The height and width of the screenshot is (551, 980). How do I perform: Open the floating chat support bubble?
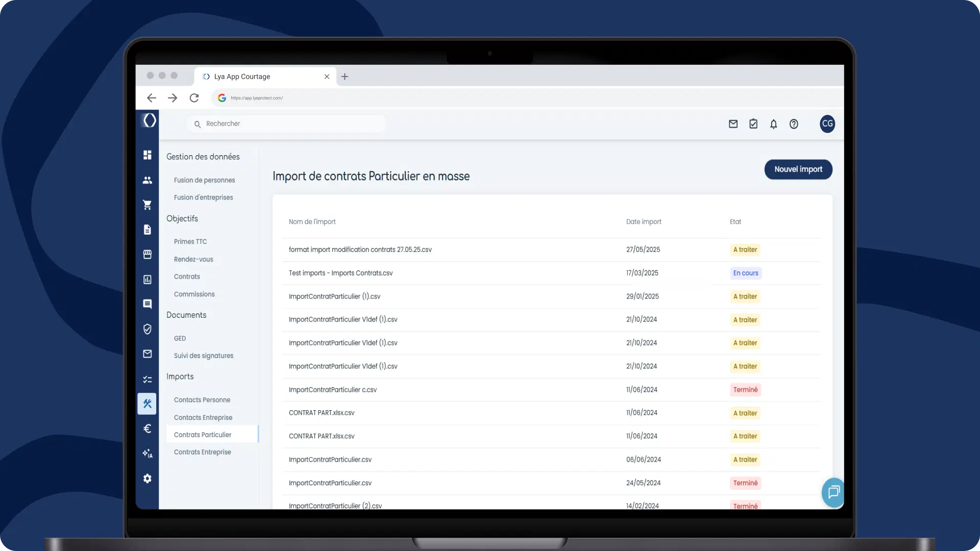click(x=833, y=492)
